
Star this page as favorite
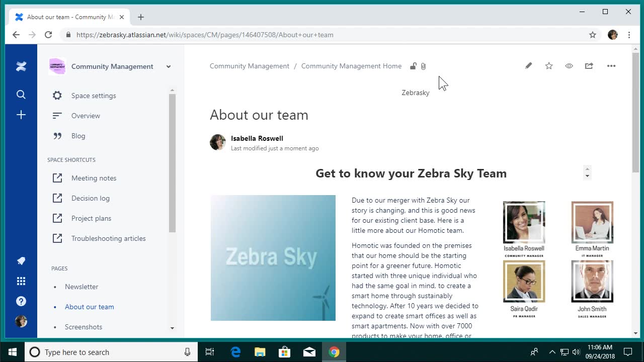549,66
